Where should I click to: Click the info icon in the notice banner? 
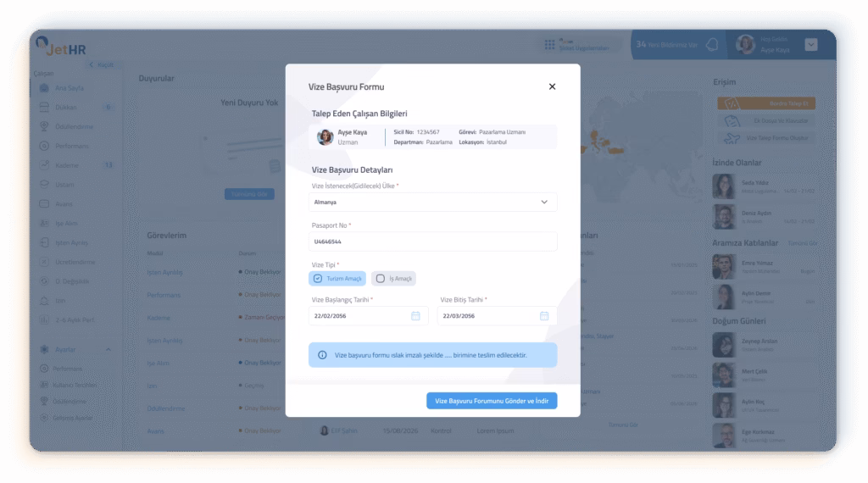[322, 355]
